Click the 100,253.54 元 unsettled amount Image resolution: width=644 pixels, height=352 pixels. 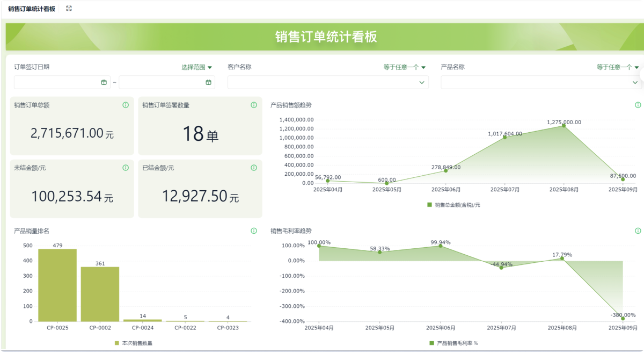tap(72, 196)
